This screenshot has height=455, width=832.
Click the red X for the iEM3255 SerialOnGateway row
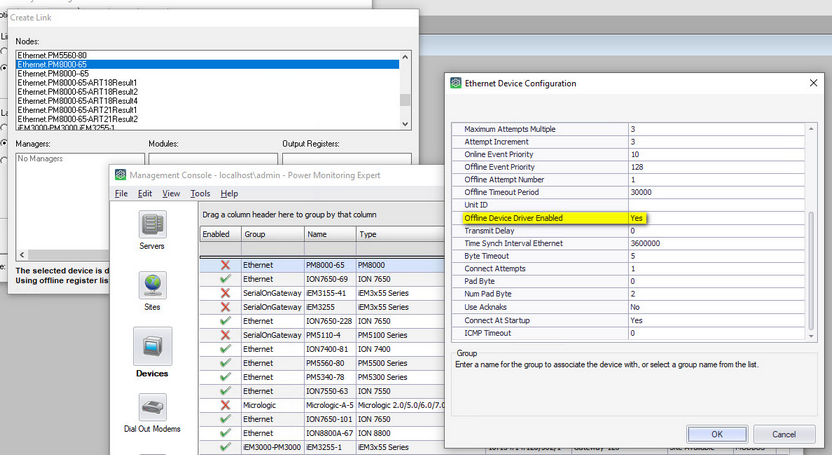click(x=226, y=307)
